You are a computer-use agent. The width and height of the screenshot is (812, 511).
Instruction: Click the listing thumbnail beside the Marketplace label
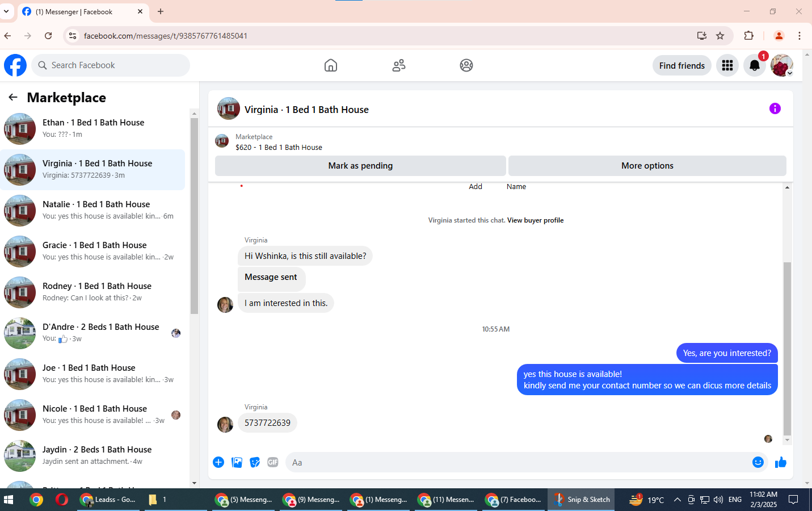coord(222,141)
